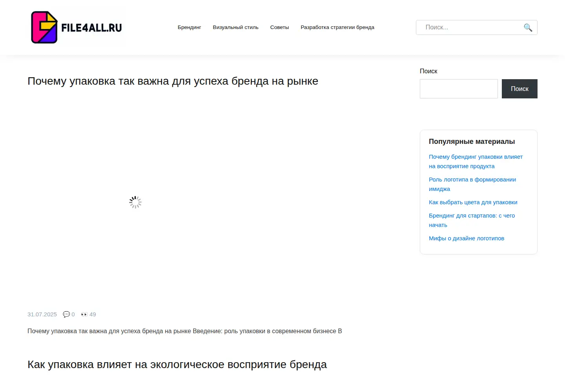Open Разработка стратегии бренда menu item
The width and height of the screenshot is (565, 392).
pyautogui.click(x=337, y=27)
